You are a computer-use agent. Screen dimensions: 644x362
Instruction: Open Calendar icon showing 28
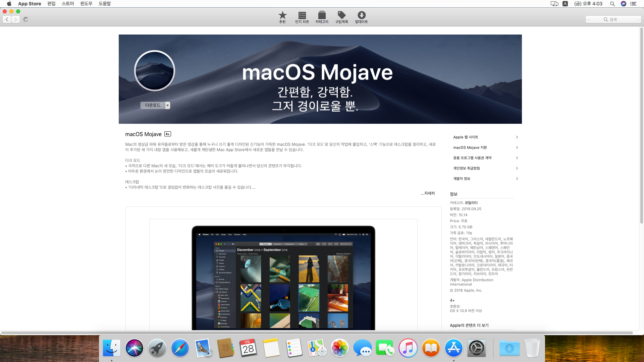[x=248, y=348]
